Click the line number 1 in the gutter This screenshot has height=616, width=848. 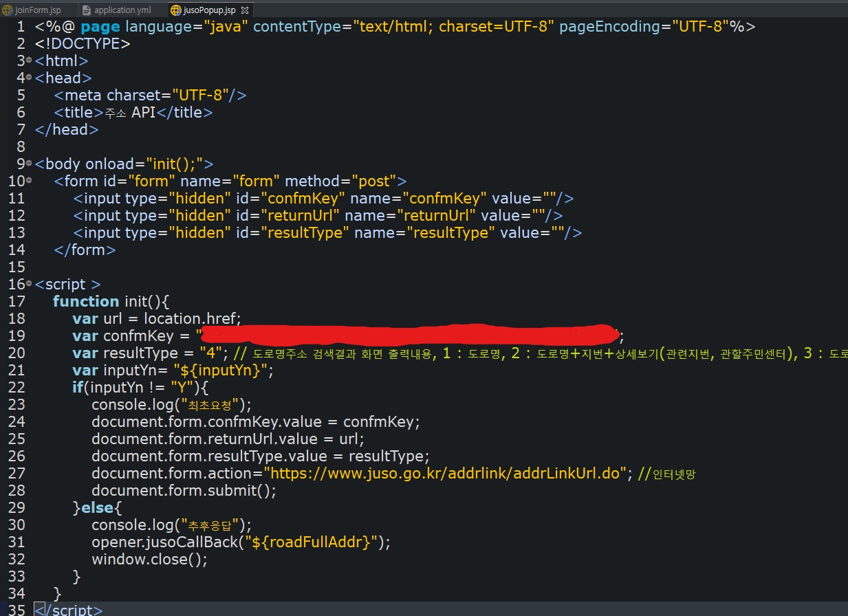(21, 26)
